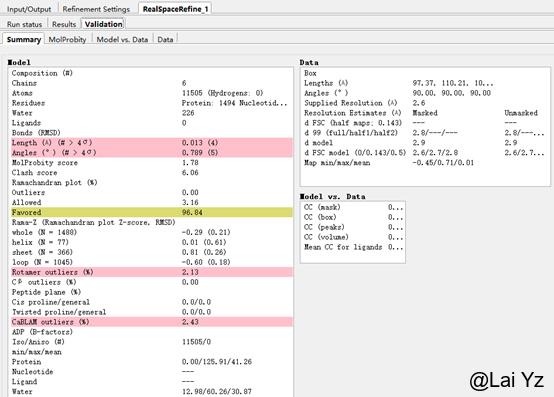Screen dimensions: 554x397
Task: Select the yellow Favored row 96.84
Action: pyautogui.click(x=152, y=212)
